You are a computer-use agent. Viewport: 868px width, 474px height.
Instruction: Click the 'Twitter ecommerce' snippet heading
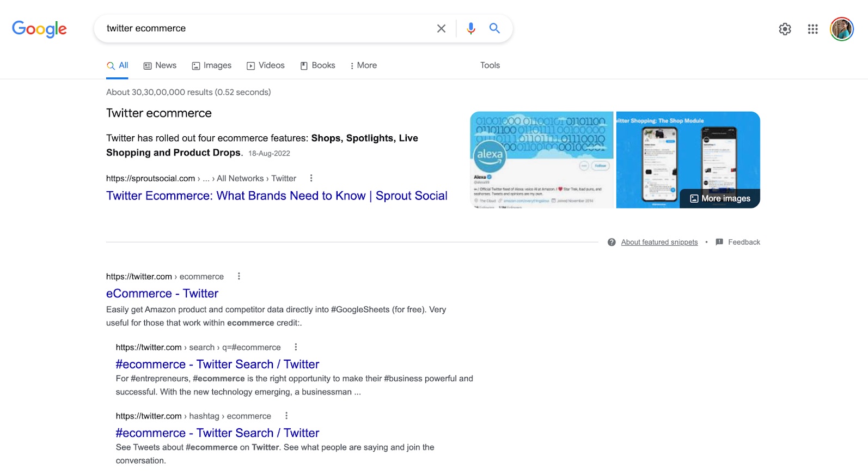pyautogui.click(x=159, y=113)
